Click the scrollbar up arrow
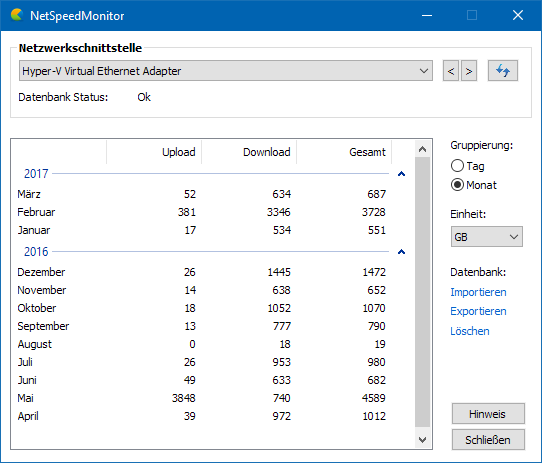The image size is (542, 463). tap(422, 149)
